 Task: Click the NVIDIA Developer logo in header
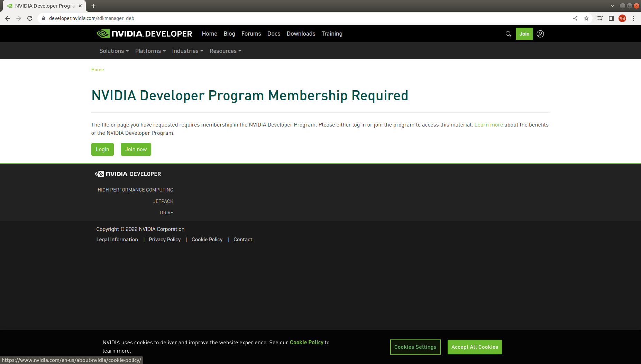pos(144,34)
